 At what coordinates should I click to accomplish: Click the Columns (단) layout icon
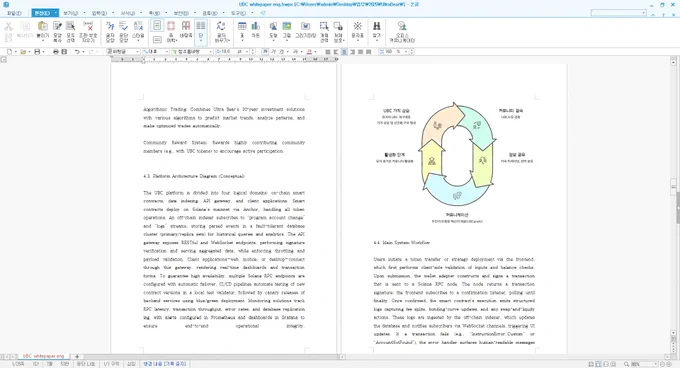(x=200, y=29)
